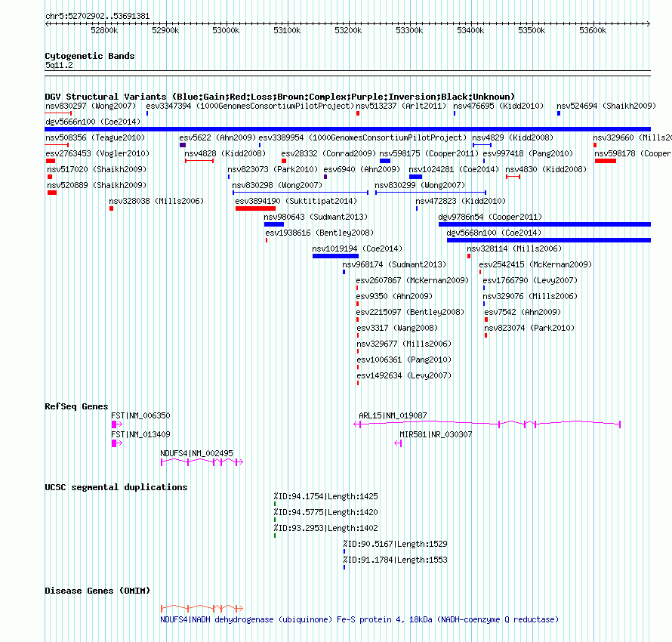This screenshot has height=642, width=672.
Task: Open nsv328038 (Mills2006) variant
Action: [x=156, y=201]
